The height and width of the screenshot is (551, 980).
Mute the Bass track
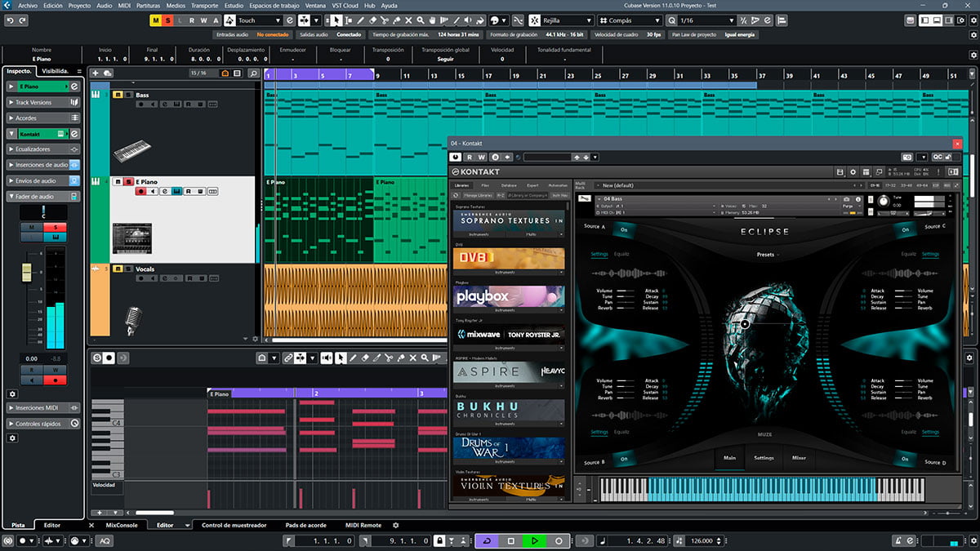[x=118, y=96]
